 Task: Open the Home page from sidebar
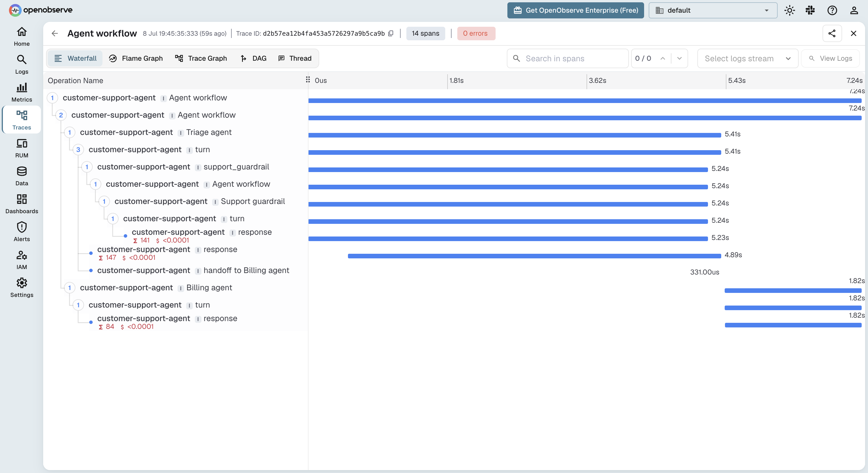coord(22,37)
